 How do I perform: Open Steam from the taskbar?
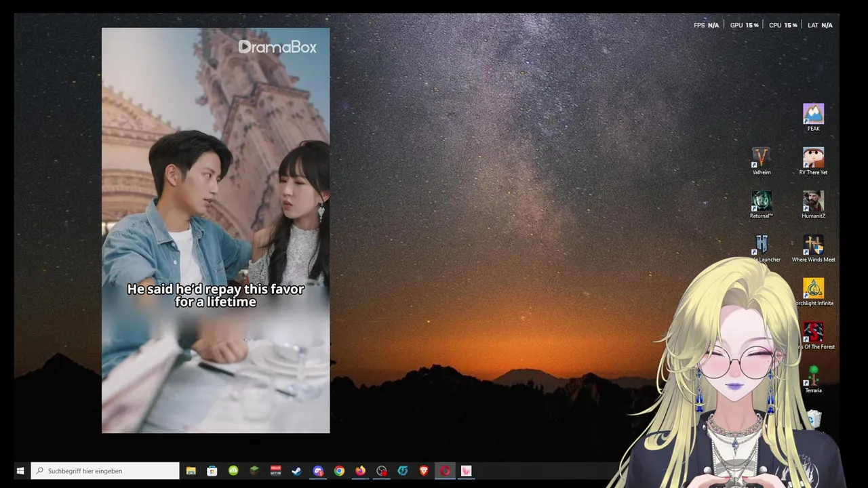pyautogui.click(x=297, y=470)
